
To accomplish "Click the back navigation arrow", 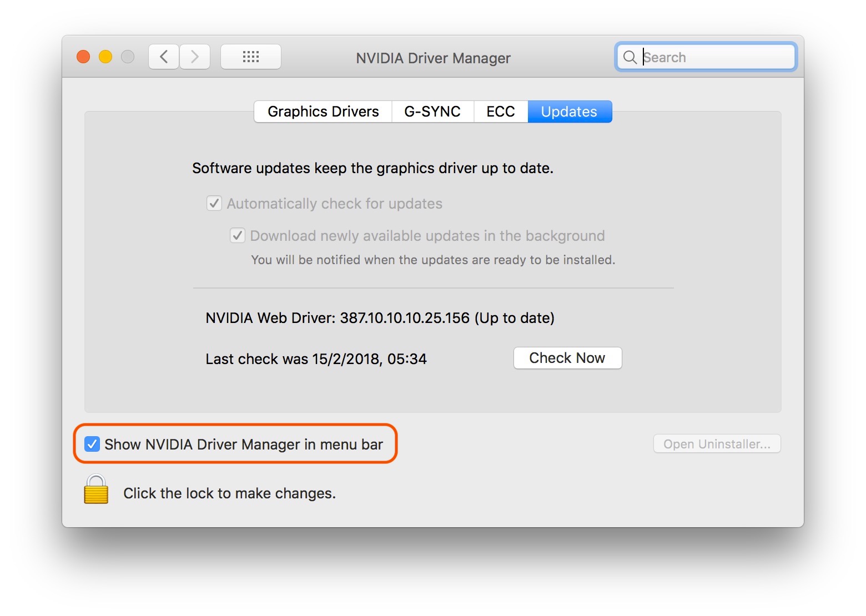I will pos(164,57).
